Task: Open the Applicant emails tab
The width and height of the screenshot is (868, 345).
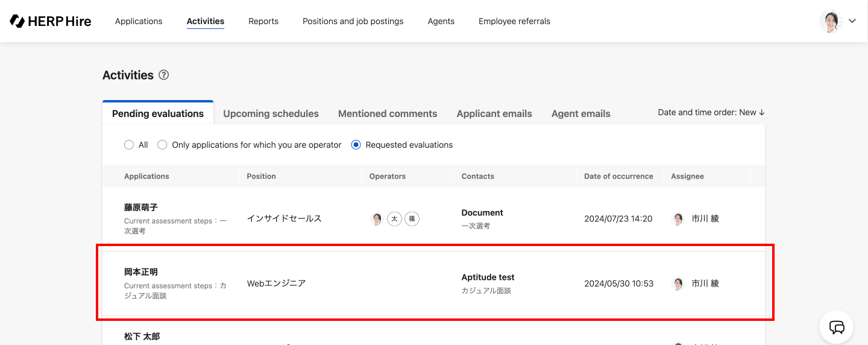Action: [494, 113]
